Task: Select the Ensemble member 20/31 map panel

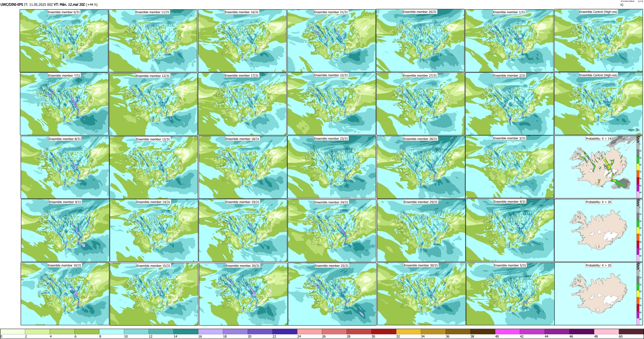Action: pos(243,294)
